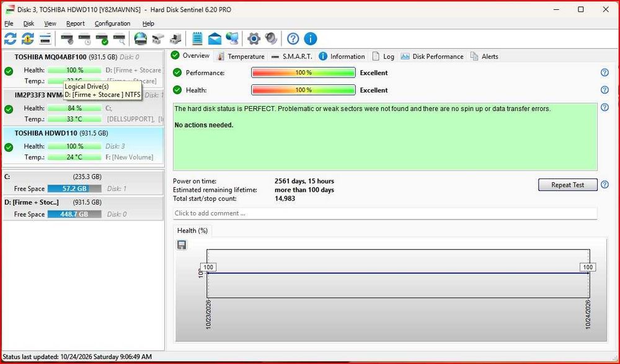This screenshot has height=364, width=620.
Task: Click the total start/stop count 14,983
Action: tap(285, 198)
